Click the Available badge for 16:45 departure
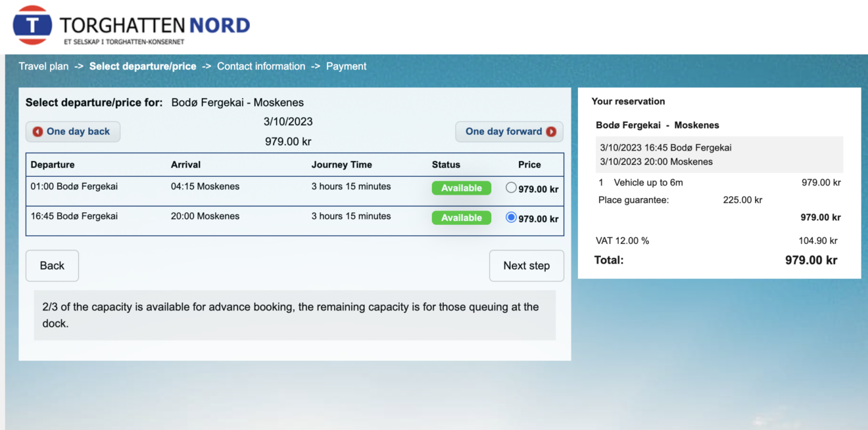This screenshot has height=430, width=868. click(461, 218)
